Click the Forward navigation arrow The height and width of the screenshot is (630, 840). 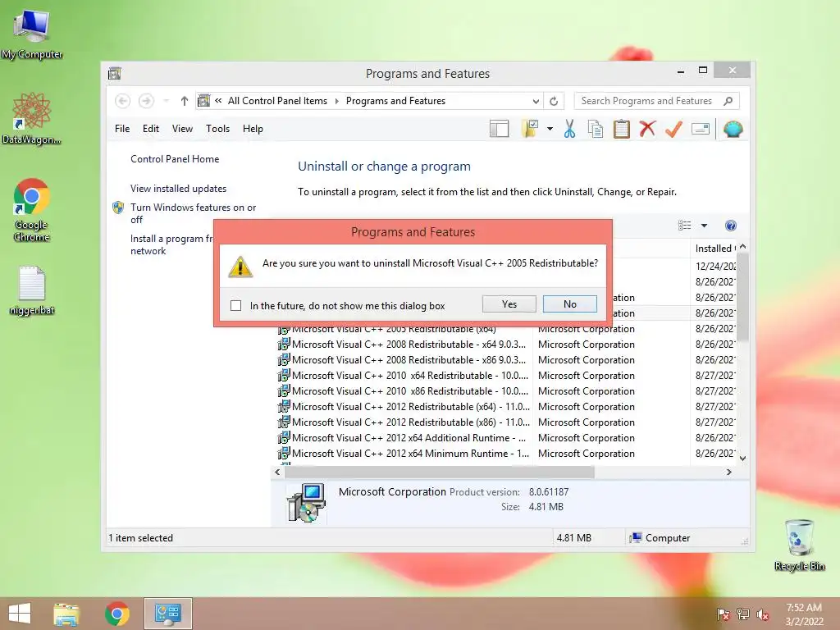(x=146, y=101)
